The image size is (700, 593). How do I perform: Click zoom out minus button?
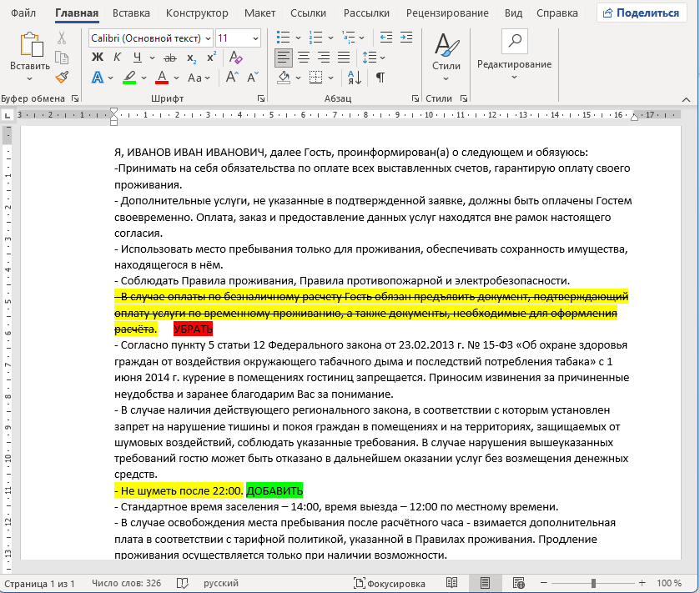click(x=543, y=583)
